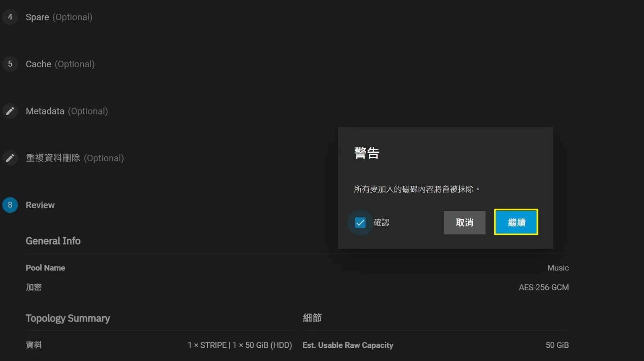Toggle the 確認 checkbox in the warning dialog
Image resolution: width=644 pixels, height=361 pixels.
360,222
